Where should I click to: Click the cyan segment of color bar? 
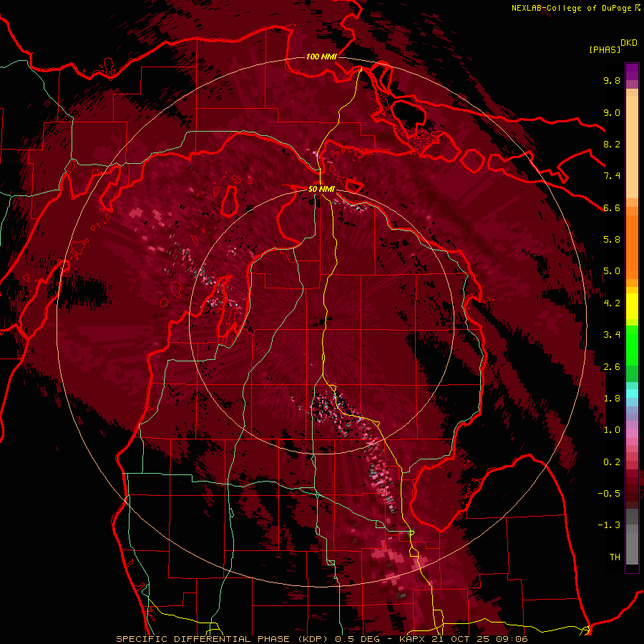(632, 394)
